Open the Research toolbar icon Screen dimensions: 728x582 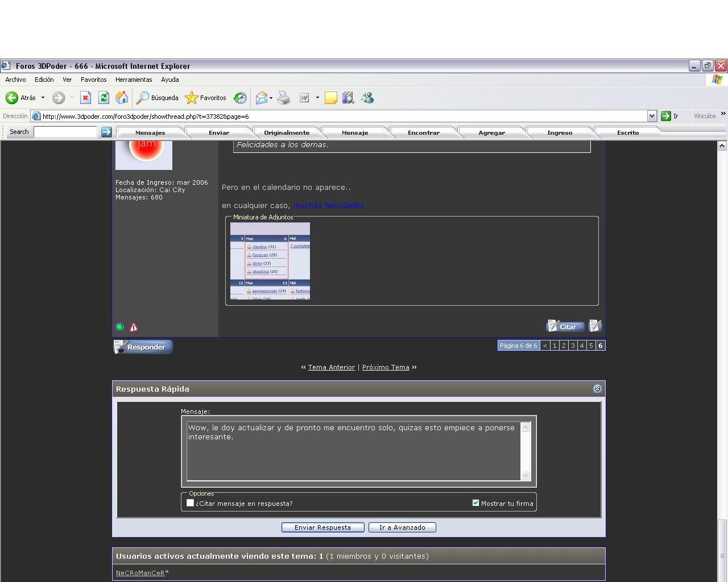click(x=348, y=98)
